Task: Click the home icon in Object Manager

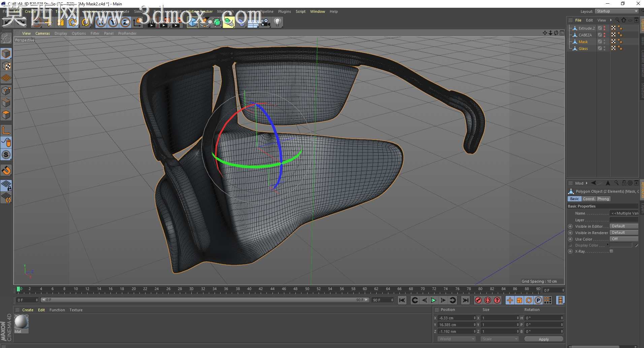Action: [624, 20]
